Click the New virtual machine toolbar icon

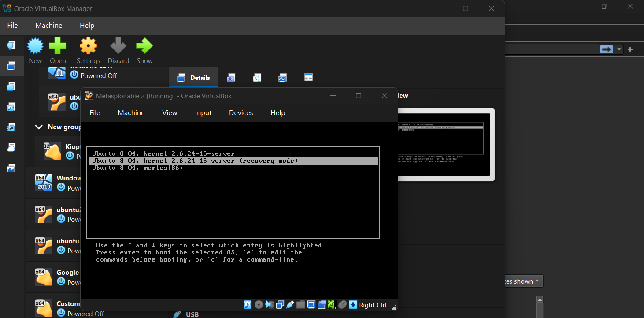click(x=35, y=46)
